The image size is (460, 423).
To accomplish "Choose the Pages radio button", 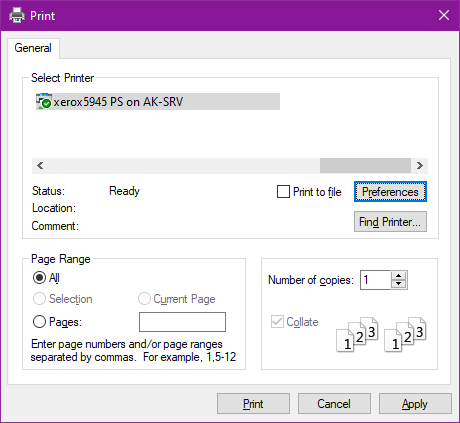I will [39, 322].
